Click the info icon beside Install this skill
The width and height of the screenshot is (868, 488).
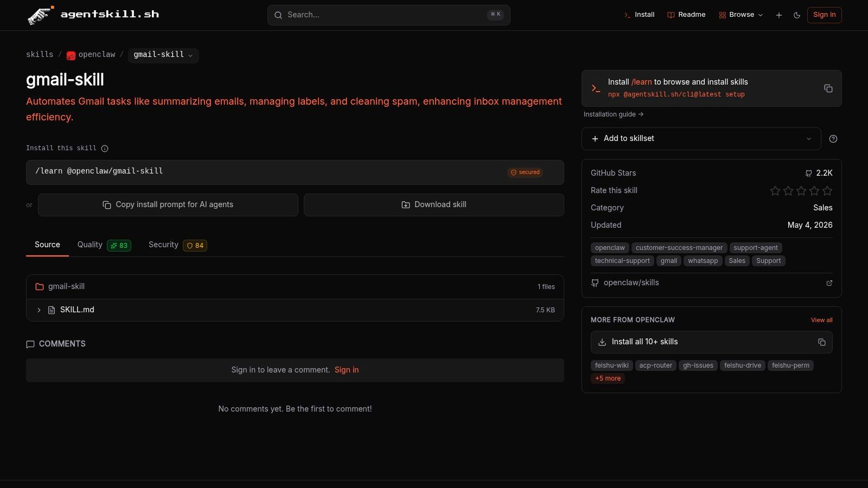[x=105, y=149]
